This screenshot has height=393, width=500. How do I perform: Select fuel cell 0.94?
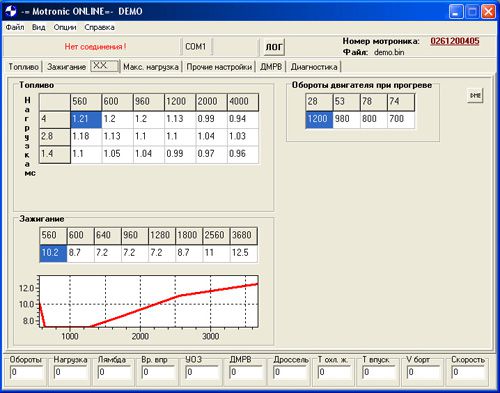click(x=243, y=119)
